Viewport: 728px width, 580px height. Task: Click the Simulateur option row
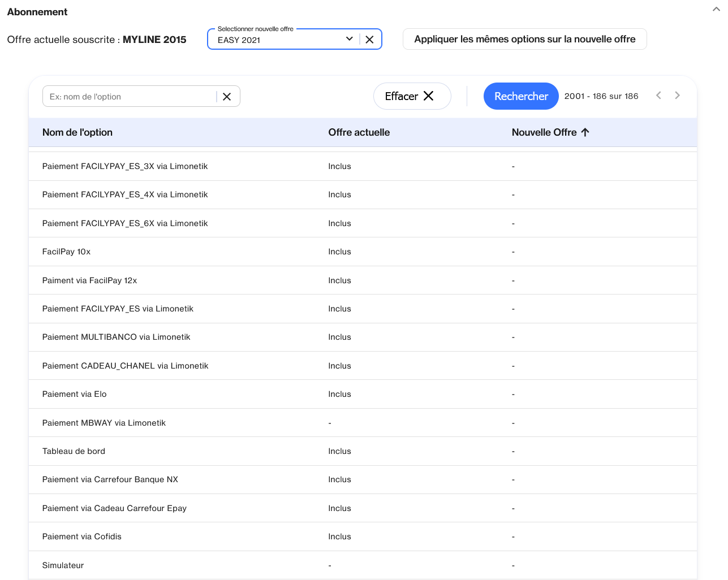pyautogui.click(x=63, y=565)
